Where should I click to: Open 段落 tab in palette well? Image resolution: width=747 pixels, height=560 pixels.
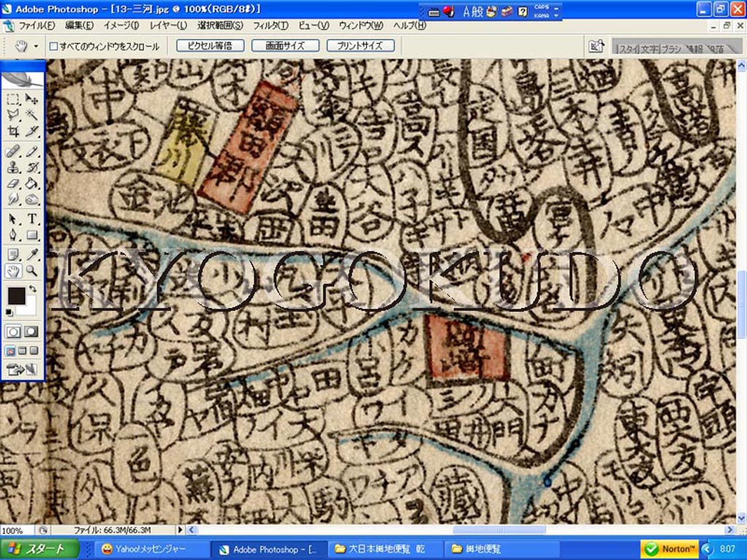[x=716, y=49]
